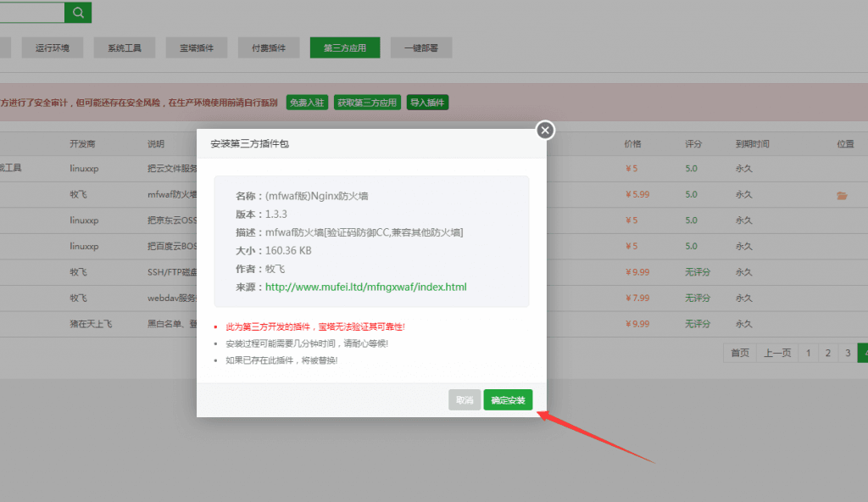Select the 宝塔插件 tab
Image resolution: width=868 pixels, height=502 pixels.
click(x=197, y=48)
